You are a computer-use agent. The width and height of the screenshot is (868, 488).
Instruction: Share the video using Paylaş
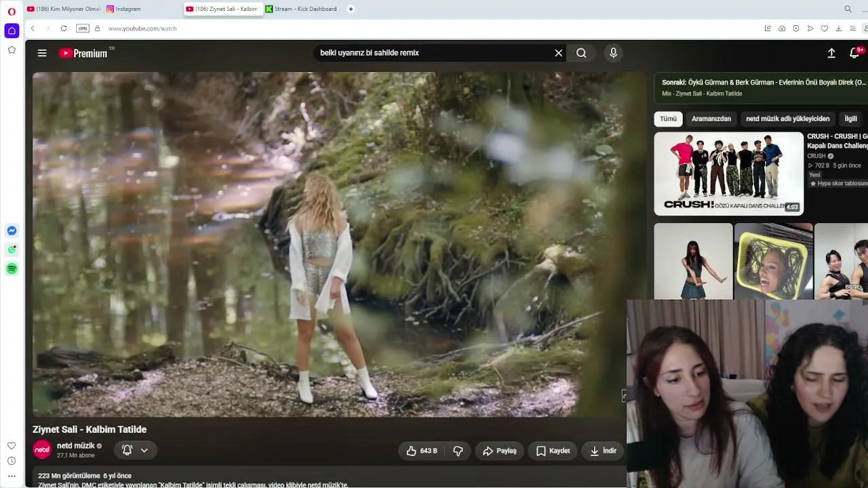click(x=500, y=451)
